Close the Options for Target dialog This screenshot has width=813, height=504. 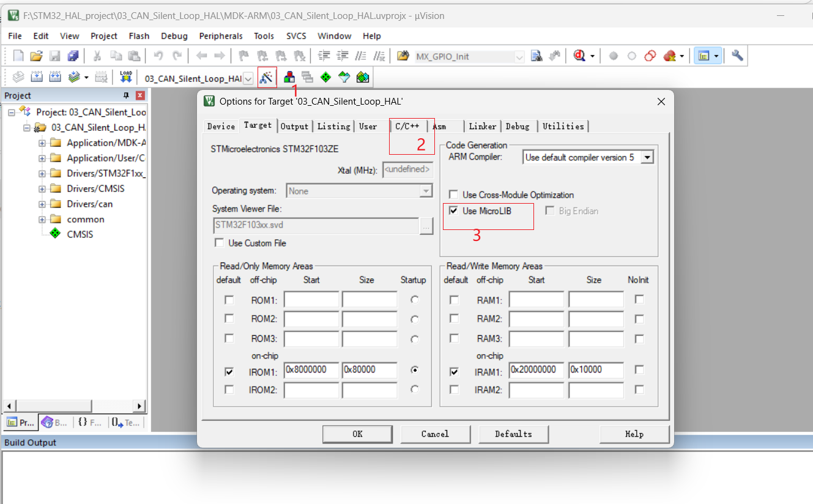click(x=661, y=101)
